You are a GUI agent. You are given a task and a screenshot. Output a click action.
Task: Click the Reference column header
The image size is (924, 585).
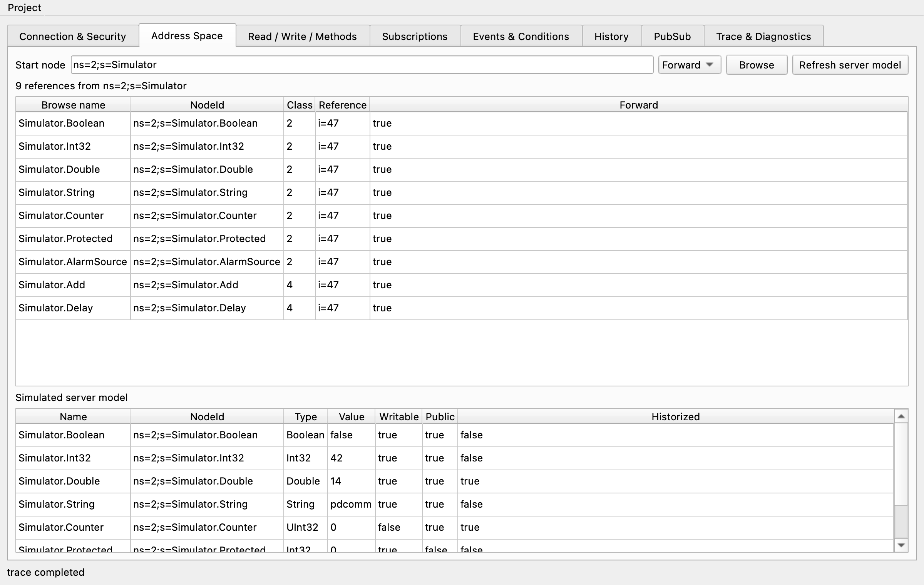point(343,105)
